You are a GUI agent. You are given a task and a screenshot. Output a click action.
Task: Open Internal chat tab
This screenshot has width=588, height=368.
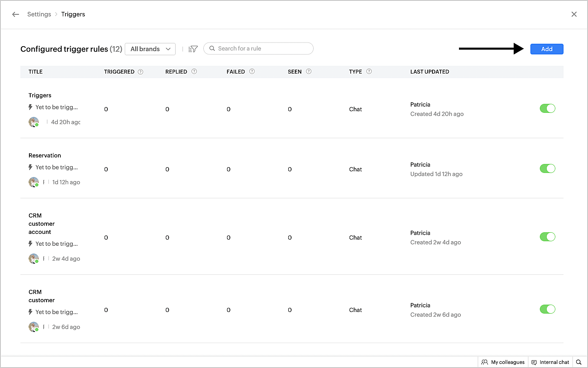tap(550, 362)
